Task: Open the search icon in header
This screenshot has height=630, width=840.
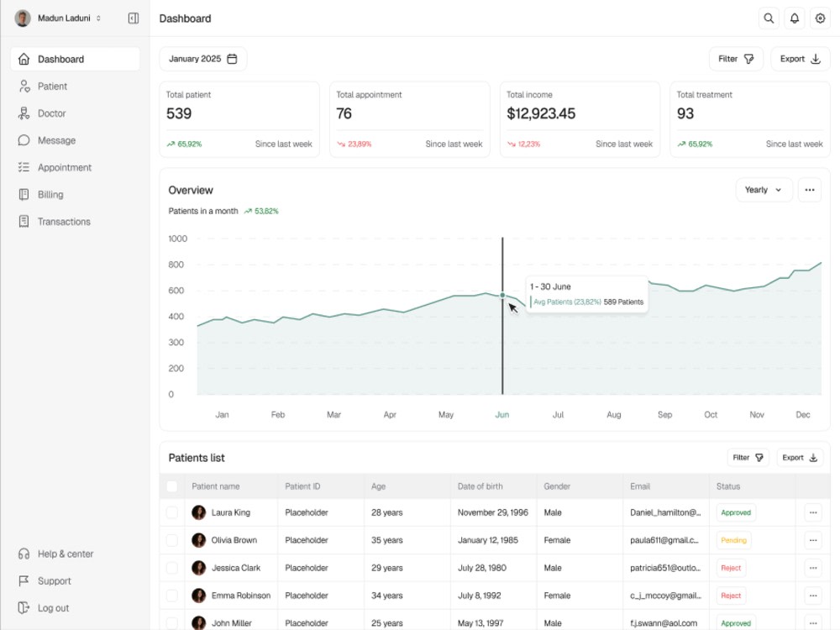Action: (769, 18)
